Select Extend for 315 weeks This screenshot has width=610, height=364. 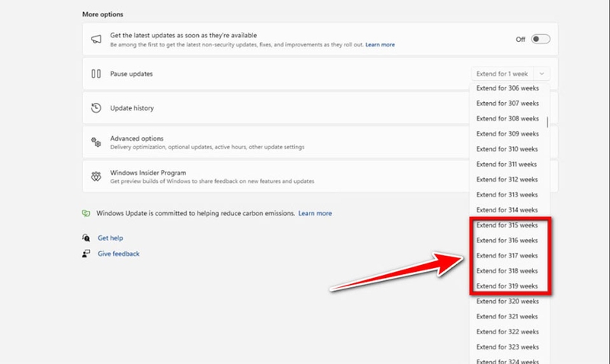pos(508,225)
